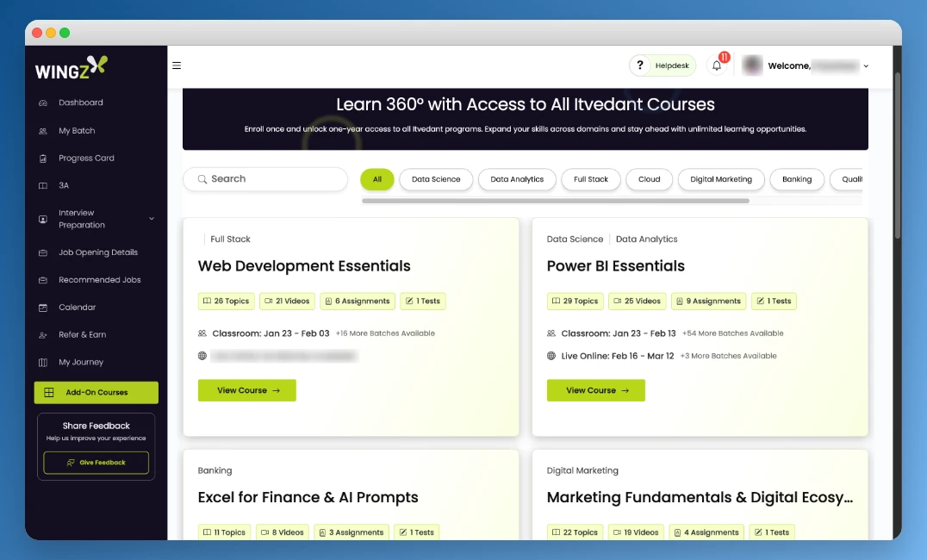Filter courses by Data Science
The image size is (927, 560).
point(435,179)
